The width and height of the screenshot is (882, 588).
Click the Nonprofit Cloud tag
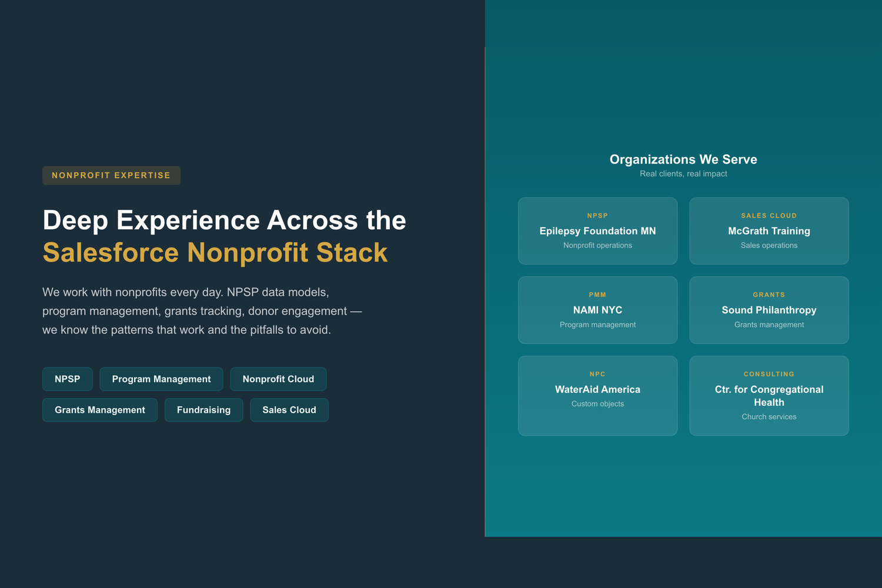point(278,379)
